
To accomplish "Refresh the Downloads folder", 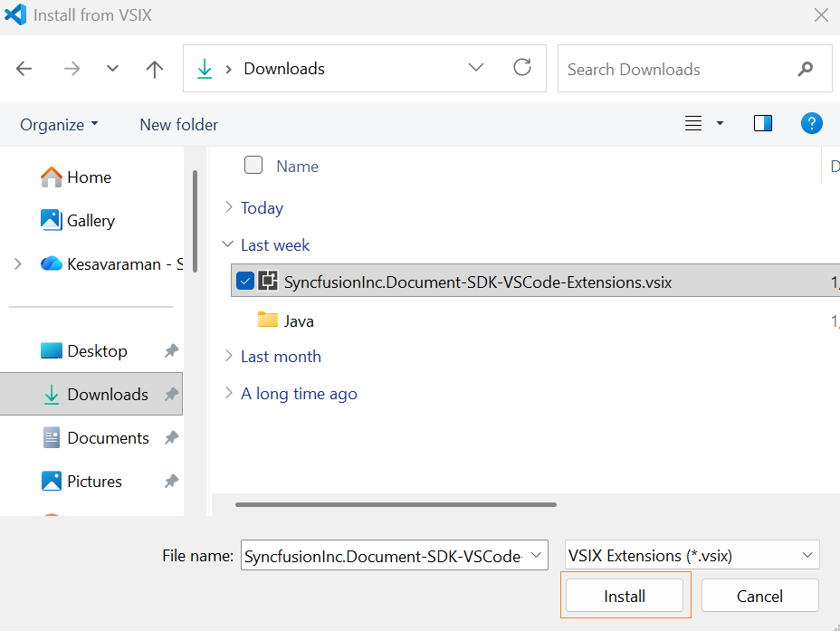I will [522, 68].
